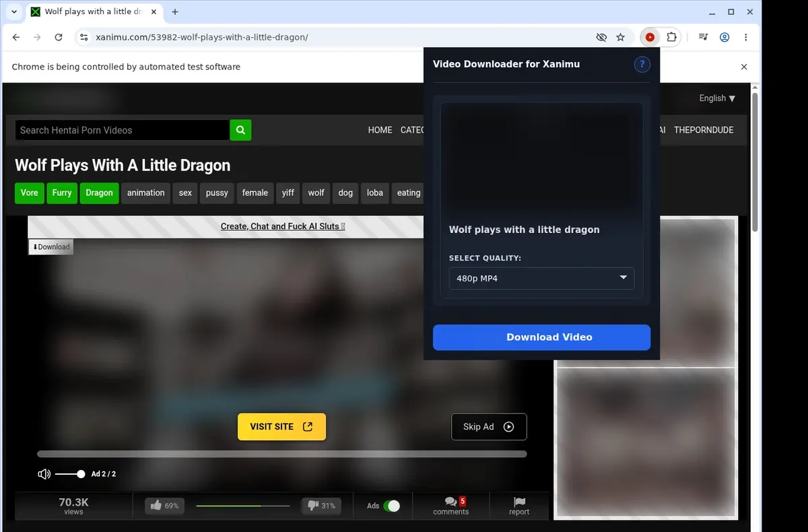This screenshot has height=532, width=808.
Task: Click 'Wolf plays with a little dragon' popup title
Action: (x=525, y=230)
